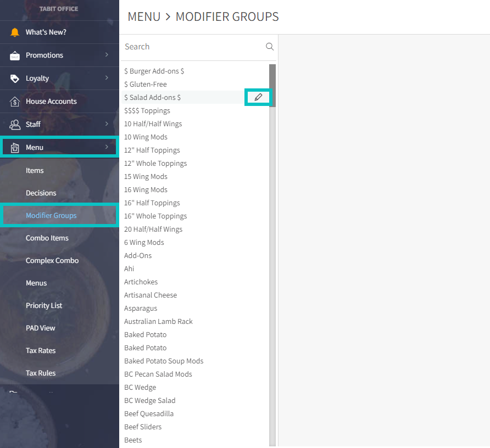Click the search magnifier icon

(x=270, y=47)
